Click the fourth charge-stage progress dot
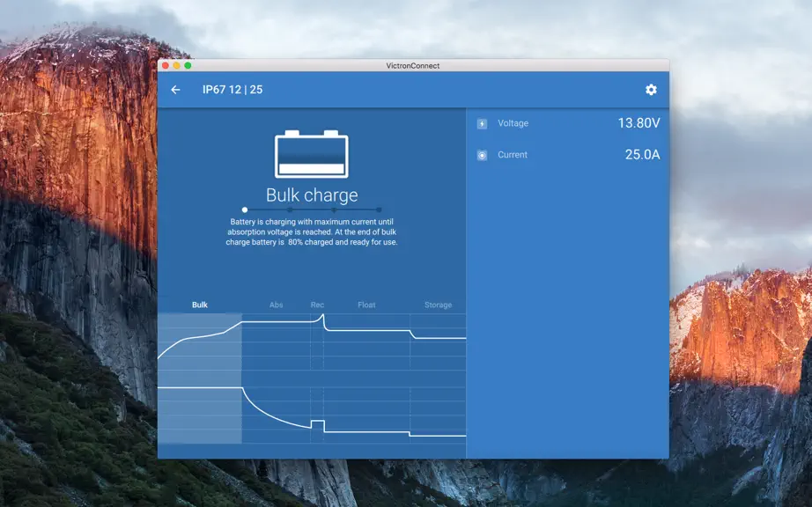Image resolution: width=812 pixels, height=507 pixels. (379, 209)
